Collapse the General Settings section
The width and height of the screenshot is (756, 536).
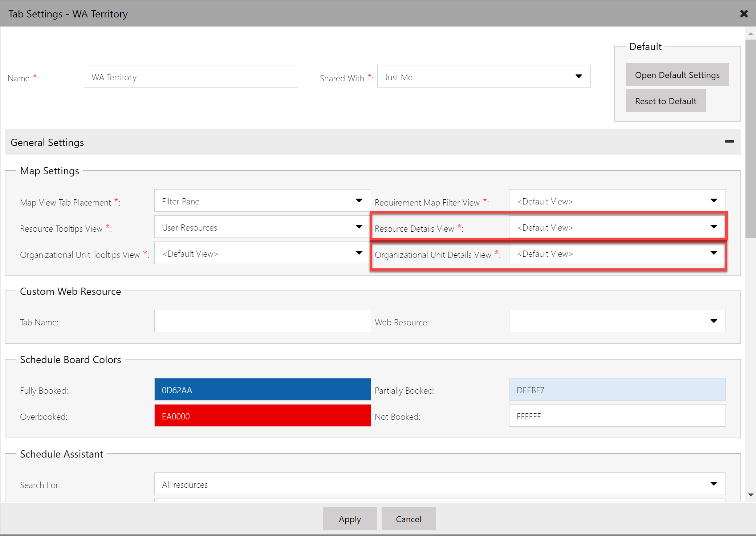(x=729, y=142)
